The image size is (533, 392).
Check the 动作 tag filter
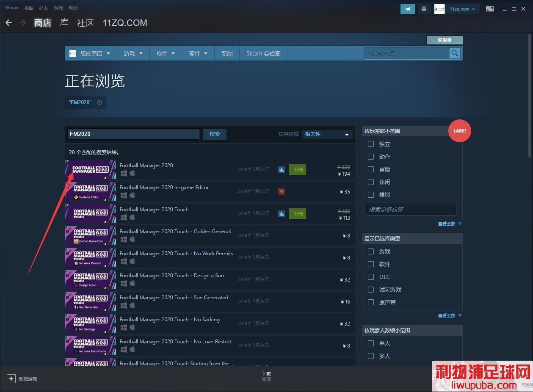(371, 157)
